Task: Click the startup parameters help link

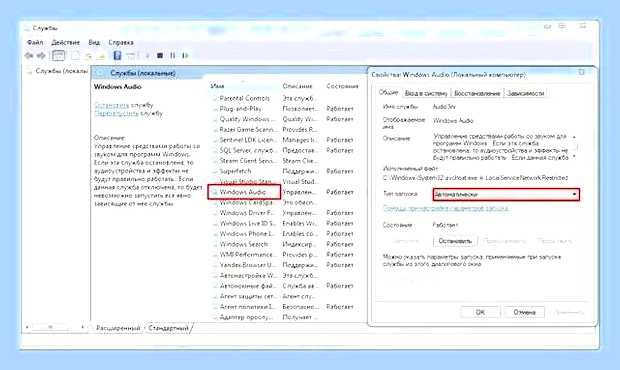Action: (x=446, y=208)
